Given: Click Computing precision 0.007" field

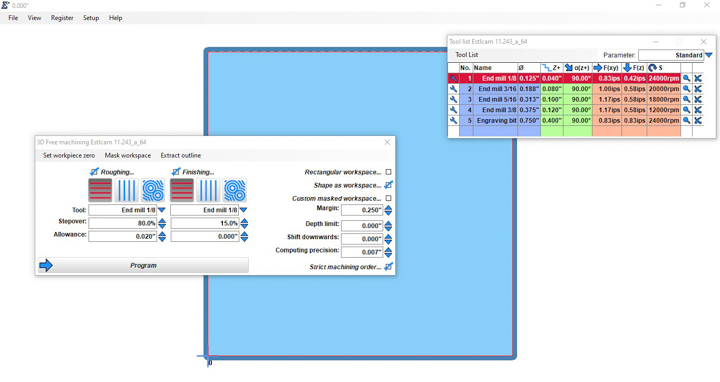Looking at the screenshot, I should (x=362, y=252).
